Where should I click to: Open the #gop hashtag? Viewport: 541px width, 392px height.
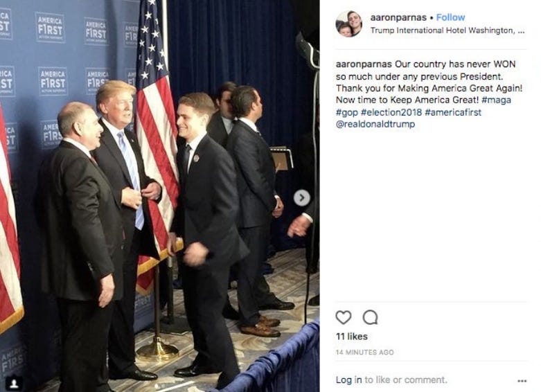coord(347,112)
